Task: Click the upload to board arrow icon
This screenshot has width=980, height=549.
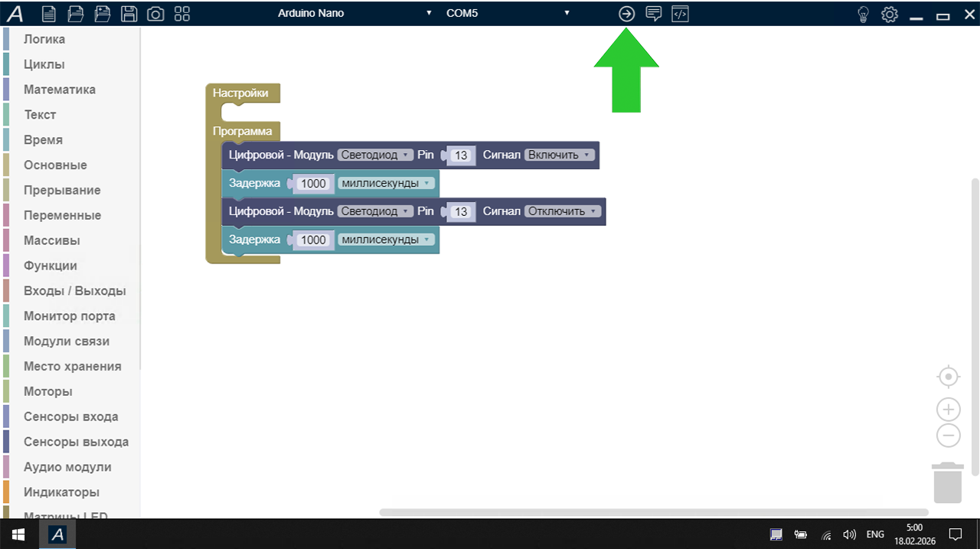Action: (626, 13)
